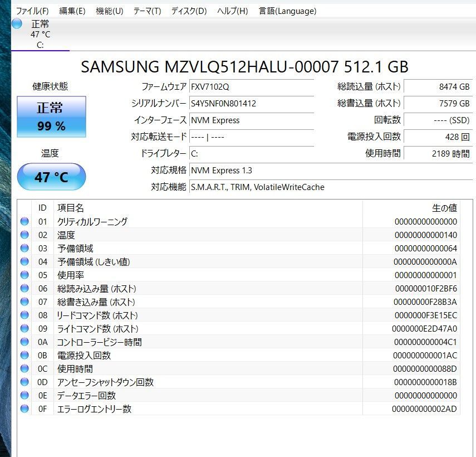Click the serial number field S4Y5NF0N801412

point(251,104)
